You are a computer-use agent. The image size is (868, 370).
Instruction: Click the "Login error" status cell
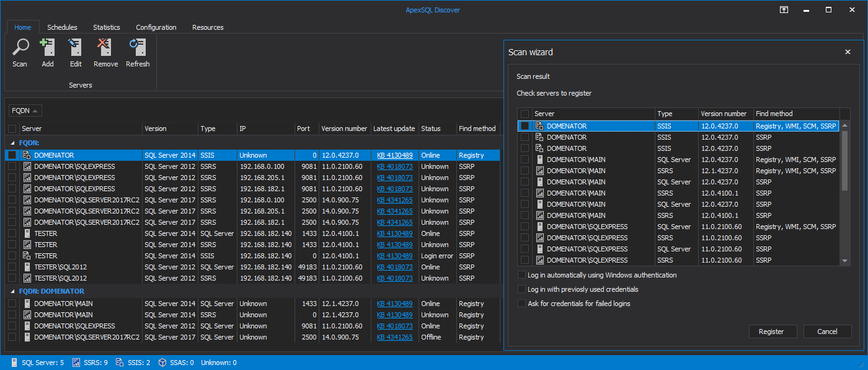(x=436, y=256)
